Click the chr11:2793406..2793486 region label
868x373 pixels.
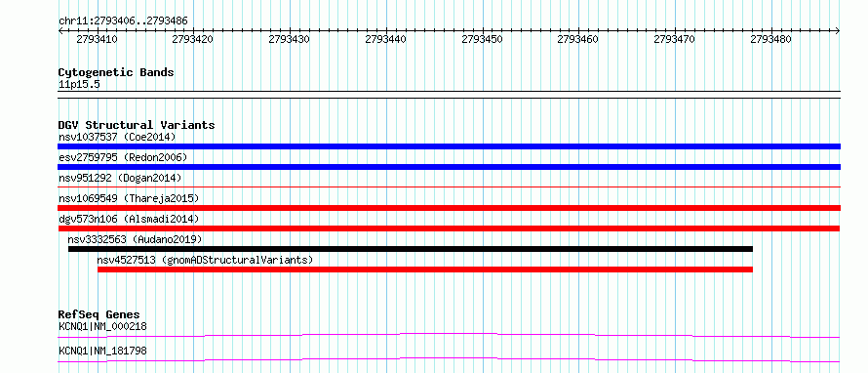point(123,21)
